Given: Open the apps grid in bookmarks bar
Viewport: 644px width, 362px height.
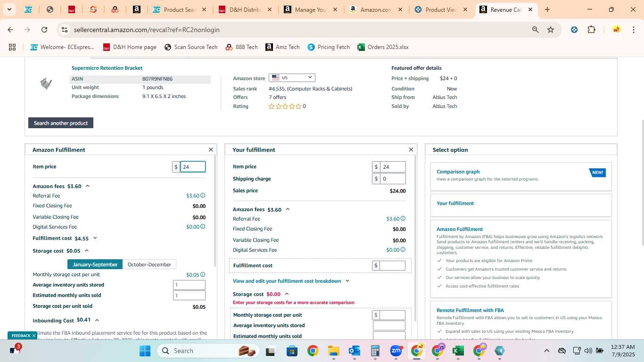Looking at the screenshot, I should [x=12, y=47].
